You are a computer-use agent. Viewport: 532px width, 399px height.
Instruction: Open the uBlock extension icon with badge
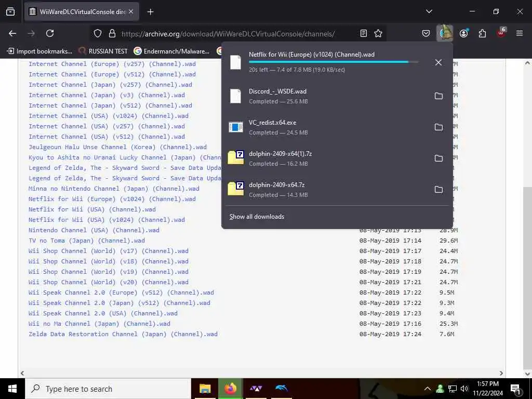(501, 33)
